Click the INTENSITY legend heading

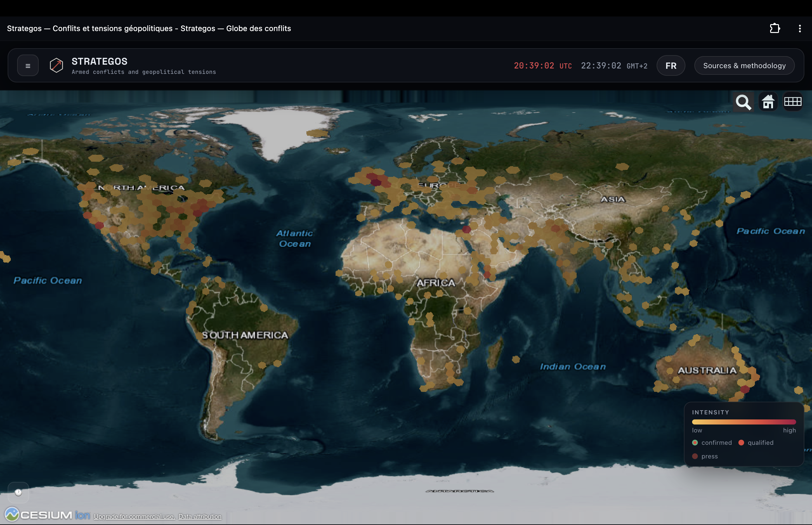[710, 412]
